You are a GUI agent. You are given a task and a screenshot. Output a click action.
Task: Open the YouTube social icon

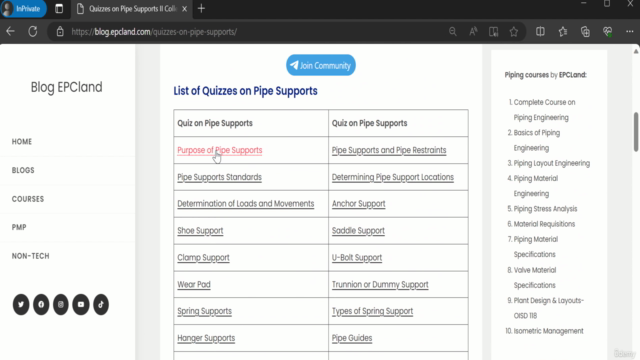coord(81,304)
